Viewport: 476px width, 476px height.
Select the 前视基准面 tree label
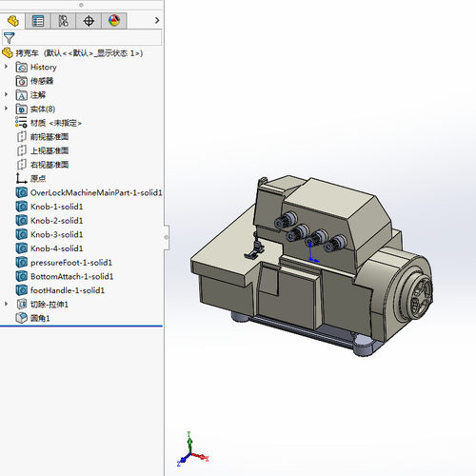point(50,137)
